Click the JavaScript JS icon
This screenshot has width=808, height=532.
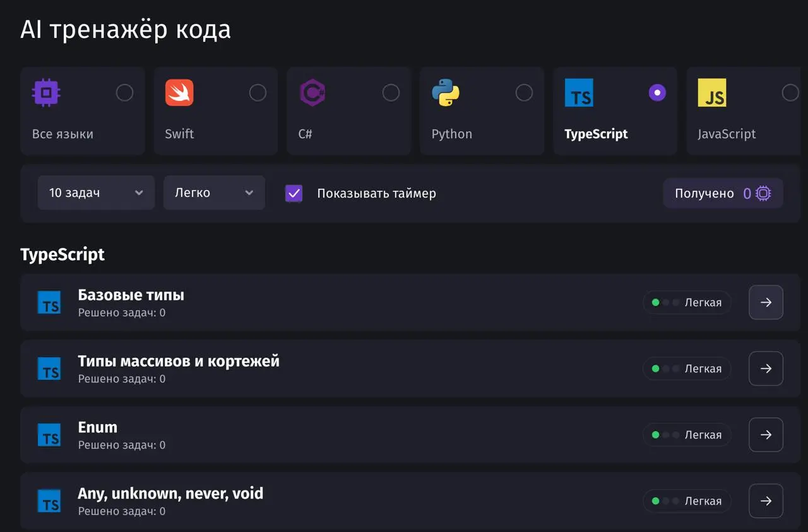pyautogui.click(x=713, y=92)
